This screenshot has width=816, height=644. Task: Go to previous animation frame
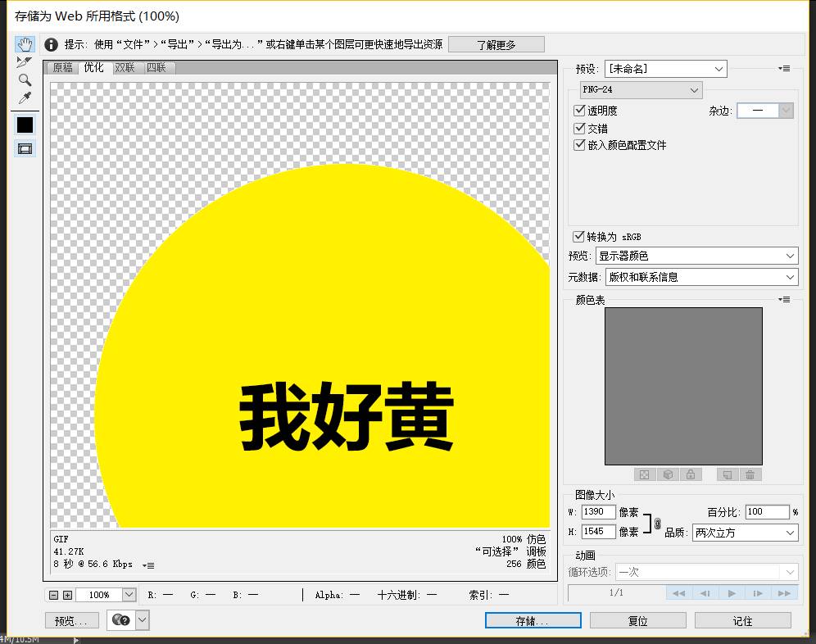705,593
